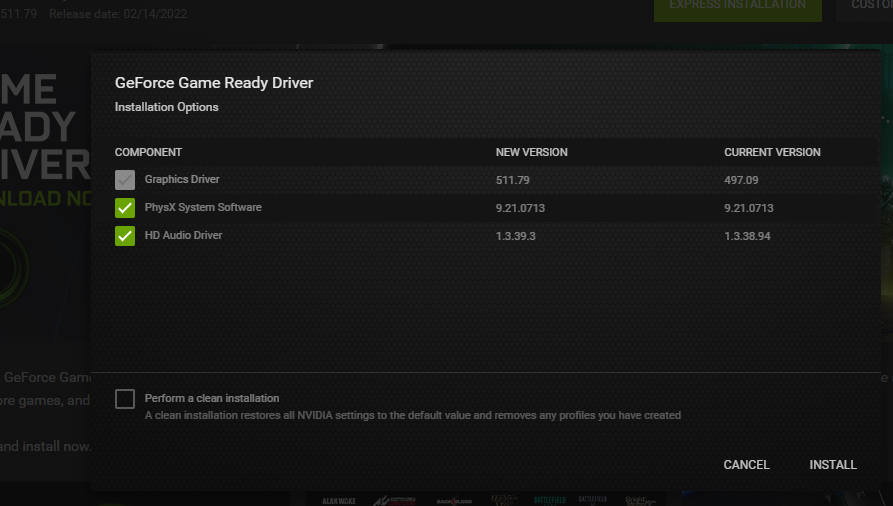
Task: Click the Graphics Driver component label
Action: [182, 179]
